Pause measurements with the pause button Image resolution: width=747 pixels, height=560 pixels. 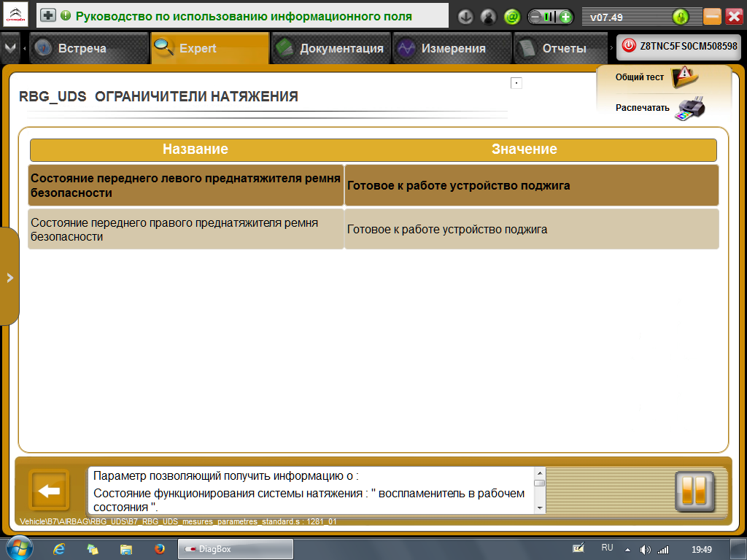[694, 491]
